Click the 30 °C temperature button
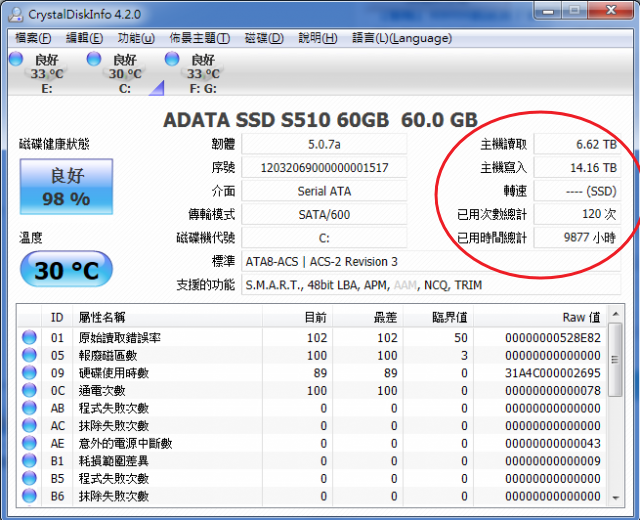 pyautogui.click(x=67, y=269)
